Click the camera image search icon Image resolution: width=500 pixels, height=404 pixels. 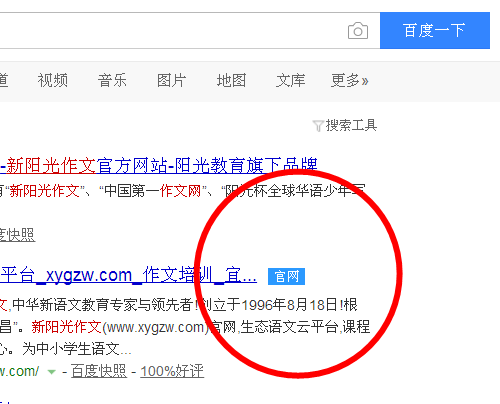[358, 31]
